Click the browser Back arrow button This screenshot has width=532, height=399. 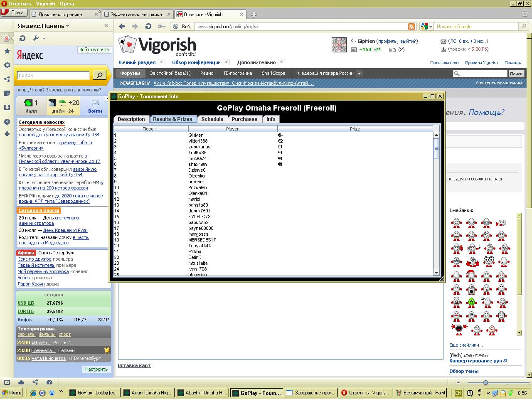point(122,26)
